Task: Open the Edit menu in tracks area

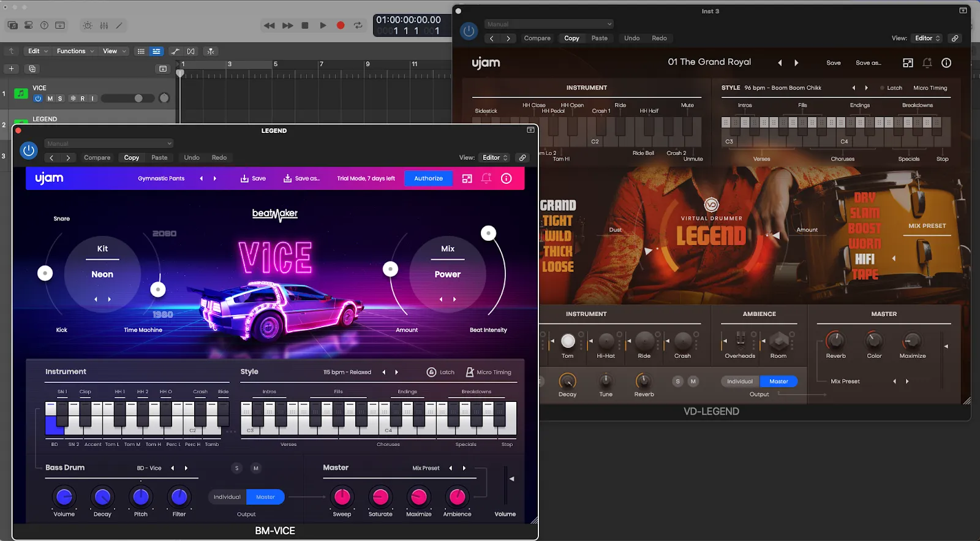Action: click(37, 51)
